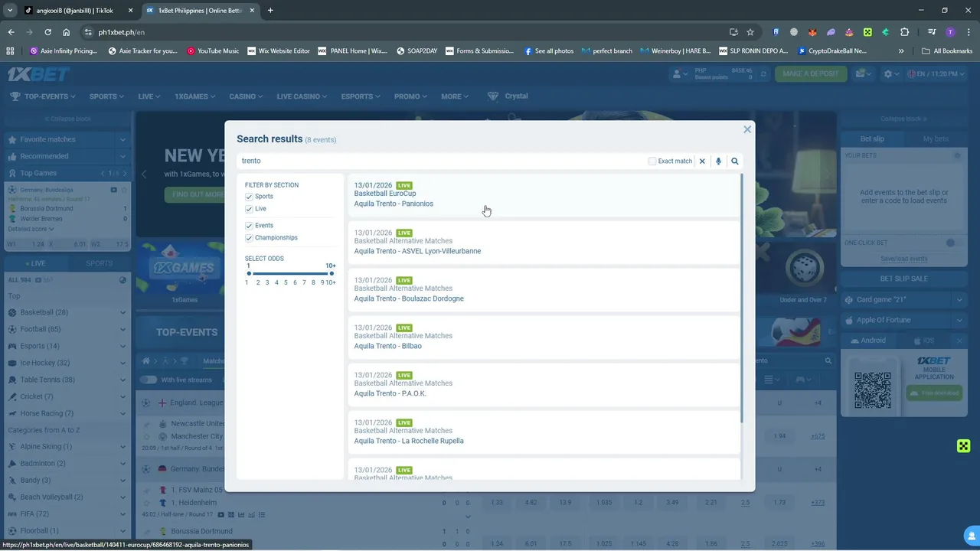This screenshot has height=551, width=980.
Task: Click odds value 5 on the odds scale
Action: click(286, 283)
